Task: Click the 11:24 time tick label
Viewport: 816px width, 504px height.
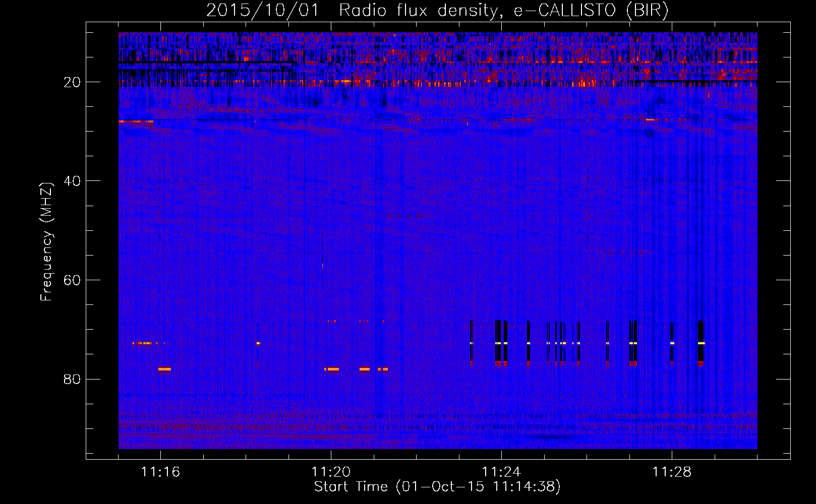Action: click(501, 472)
